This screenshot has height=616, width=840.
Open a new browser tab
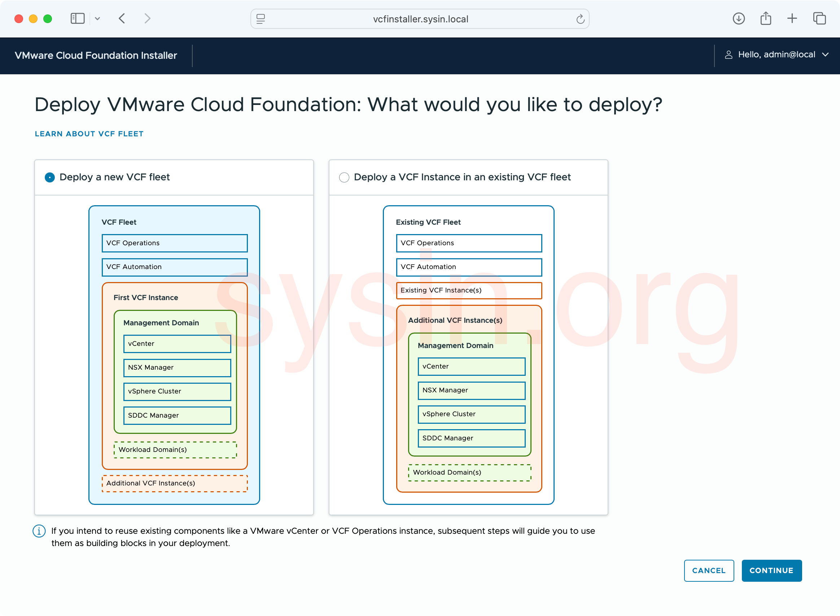point(792,18)
